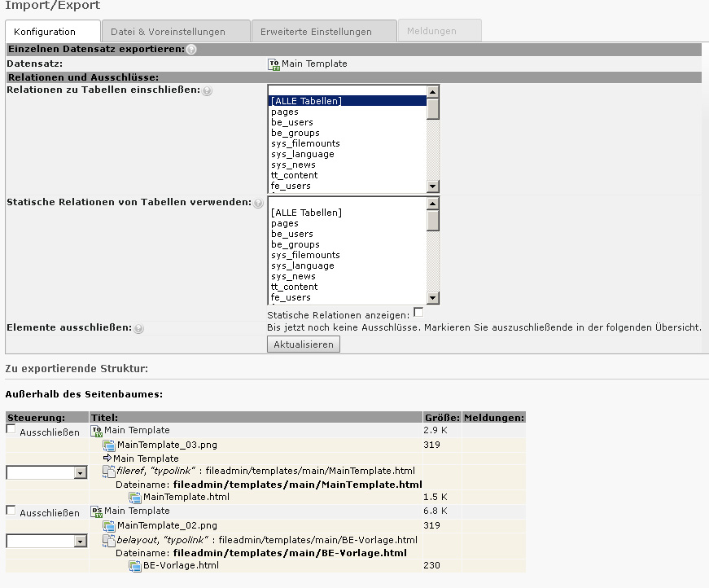Image resolution: width=709 pixels, height=588 pixels.
Task: Click scroll-up arrow of 'Statische Relationen' table list
Action: [433, 204]
